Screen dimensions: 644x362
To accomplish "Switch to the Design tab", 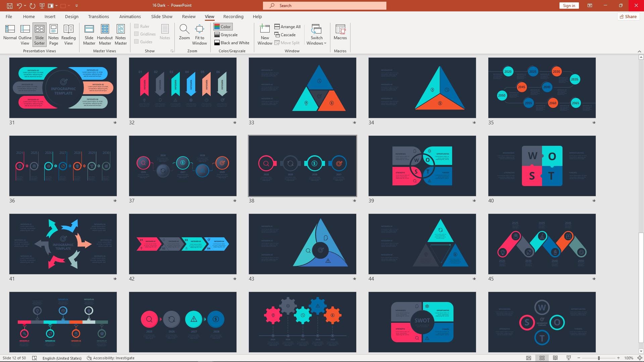I will 71,16.
